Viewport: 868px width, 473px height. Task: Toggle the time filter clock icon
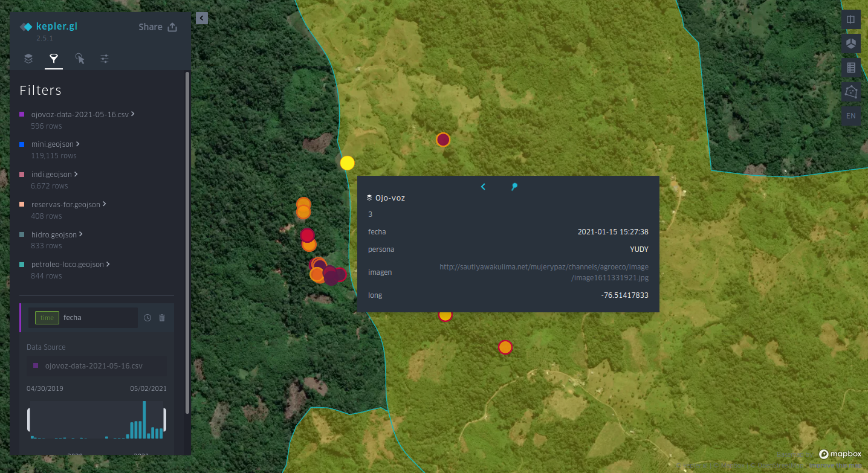pyautogui.click(x=147, y=318)
